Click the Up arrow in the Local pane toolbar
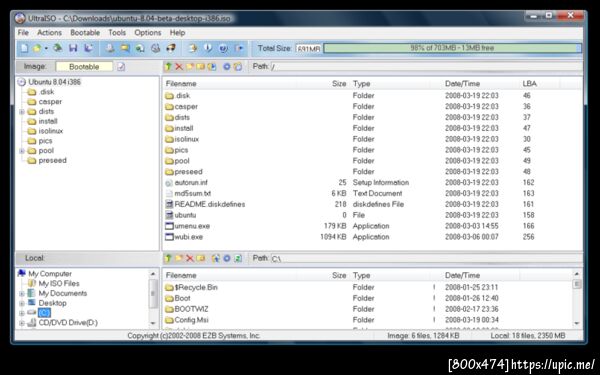Image resolution: width=600 pixels, height=375 pixels. [x=168, y=258]
